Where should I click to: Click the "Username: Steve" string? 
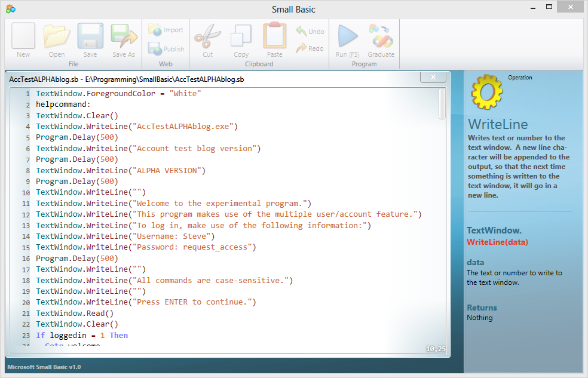point(171,236)
